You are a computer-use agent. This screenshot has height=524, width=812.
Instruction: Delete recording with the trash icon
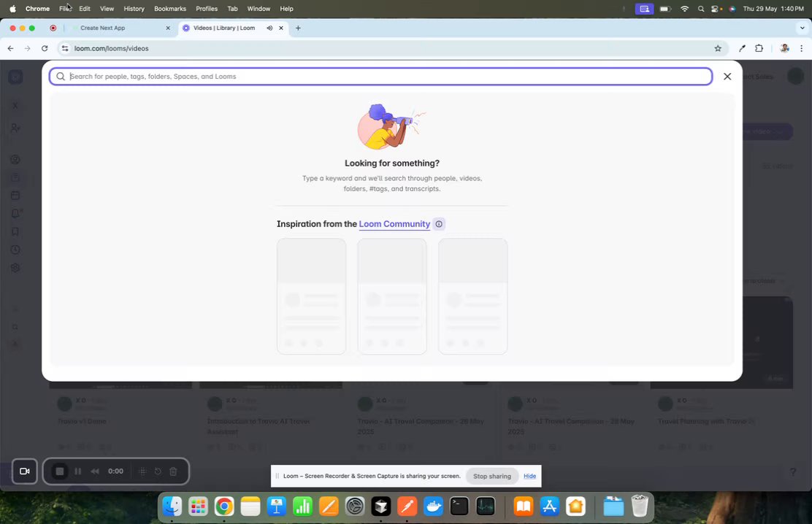(174, 471)
